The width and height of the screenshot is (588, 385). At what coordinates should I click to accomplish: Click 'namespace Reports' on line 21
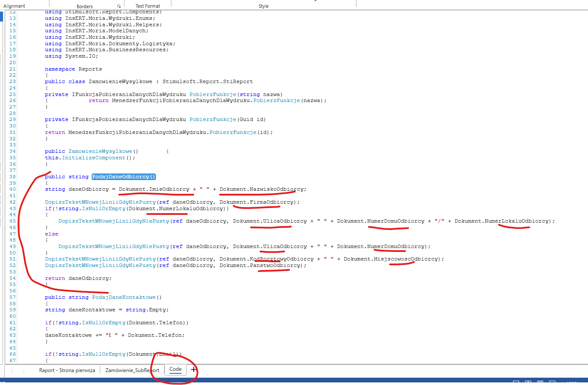pos(73,69)
